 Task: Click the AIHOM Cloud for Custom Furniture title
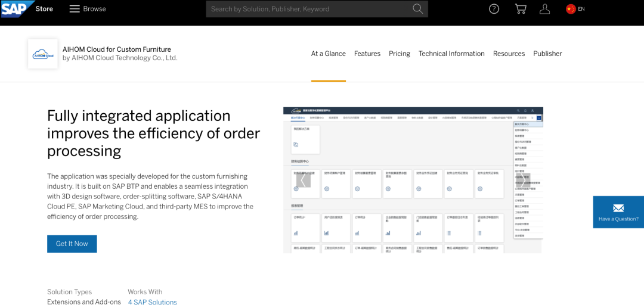click(x=117, y=49)
